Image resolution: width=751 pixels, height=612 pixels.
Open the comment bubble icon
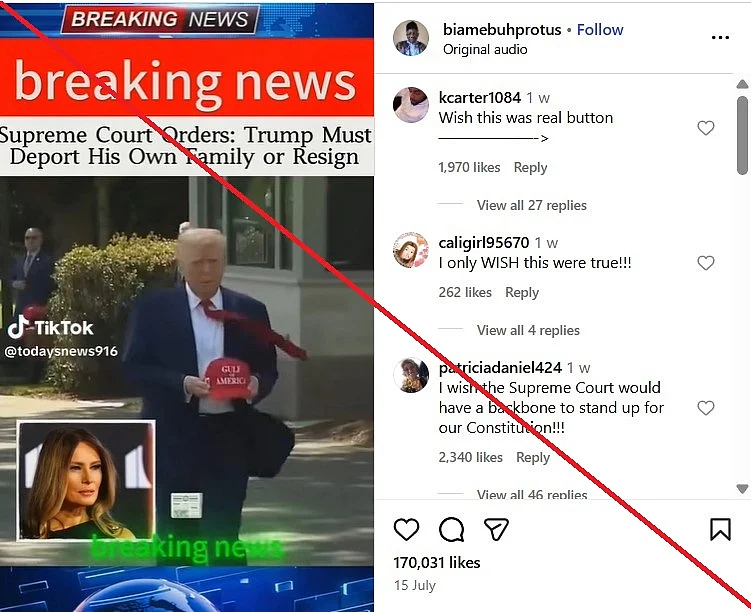click(x=451, y=529)
